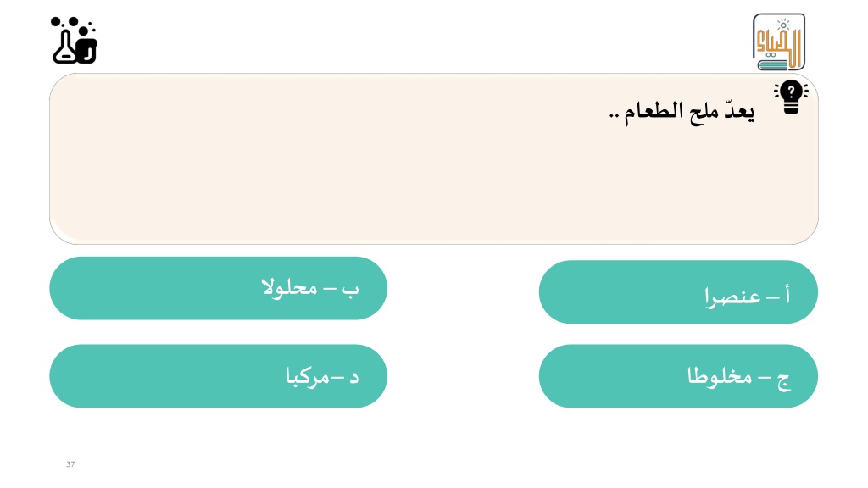This screenshot has height=488, width=868.
Task: Choose answer د – مركبا
Action: [x=218, y=376]
